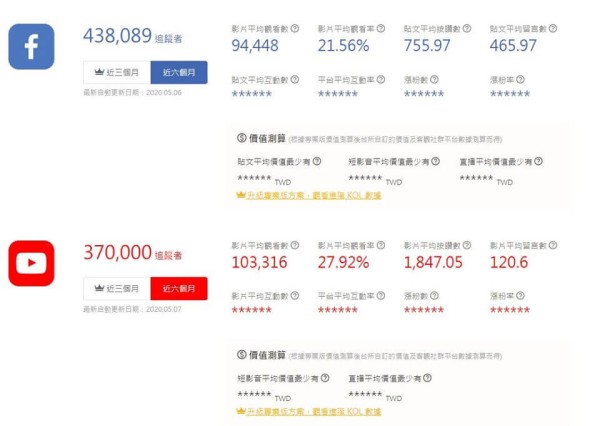The image size is (600, 426).
Task: Click hidden stars under 貼文平均互動數
Action: click(252, 94)
